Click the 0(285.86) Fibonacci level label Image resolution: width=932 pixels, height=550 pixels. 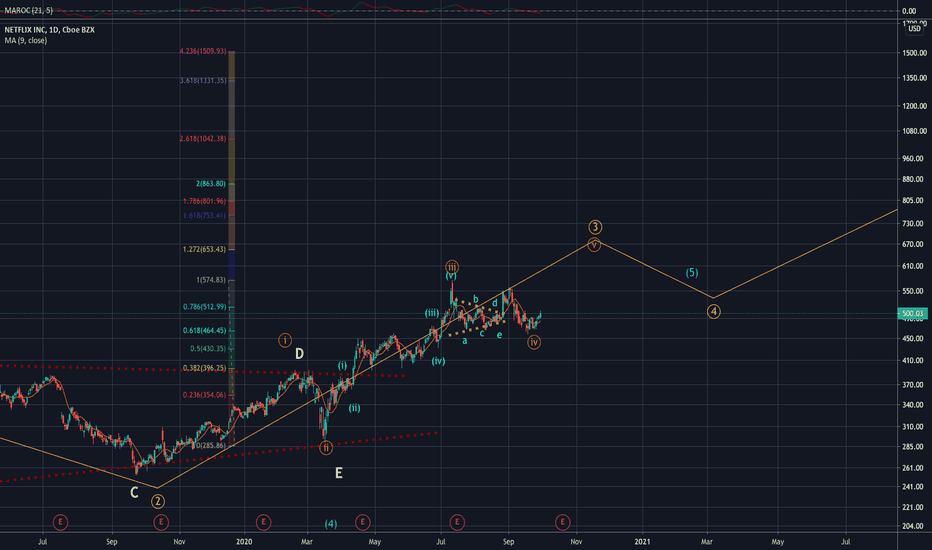(x=209, y=445)
